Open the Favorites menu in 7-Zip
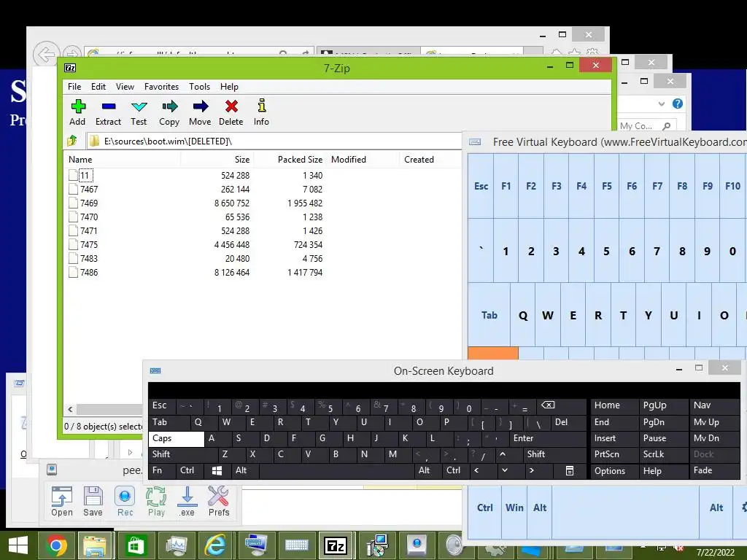The width and height of the screenshot is (747, 560). [x=161, y=87]
